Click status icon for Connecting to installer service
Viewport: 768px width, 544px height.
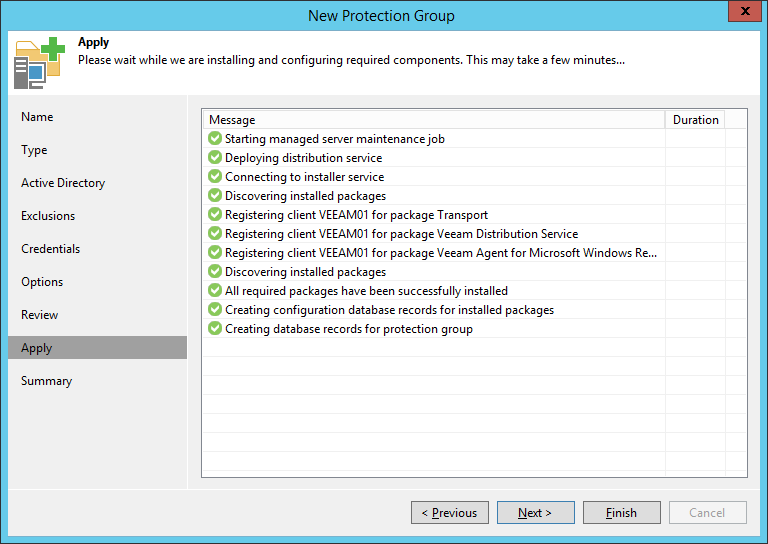(x=215, y=177)
